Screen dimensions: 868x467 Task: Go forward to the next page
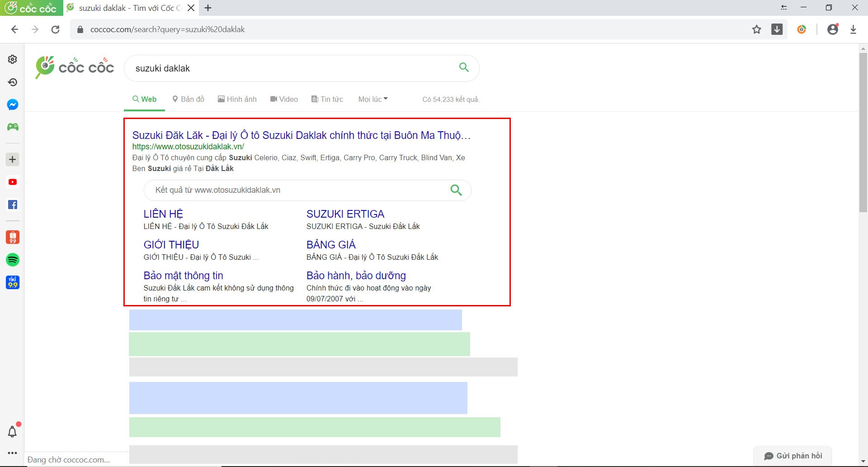tap(35, 29)
